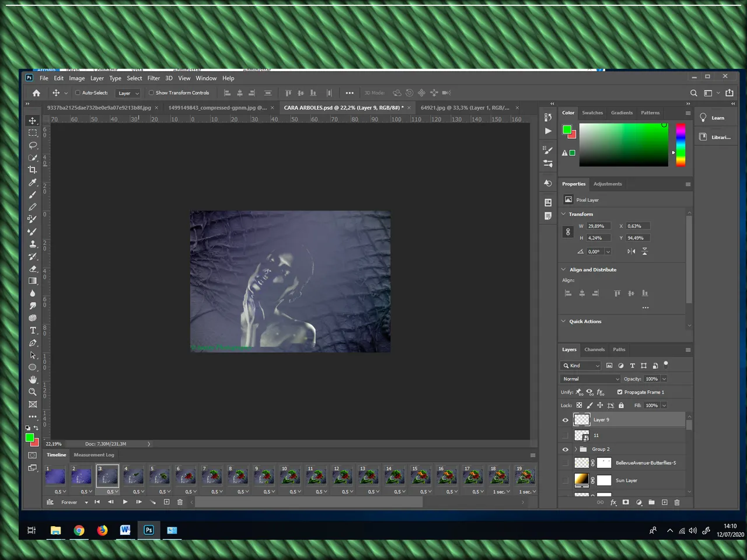Select the Zoom tool
The height and width of the screenshot is (560, 747).
pyautogui.click(x=33, y=391)
